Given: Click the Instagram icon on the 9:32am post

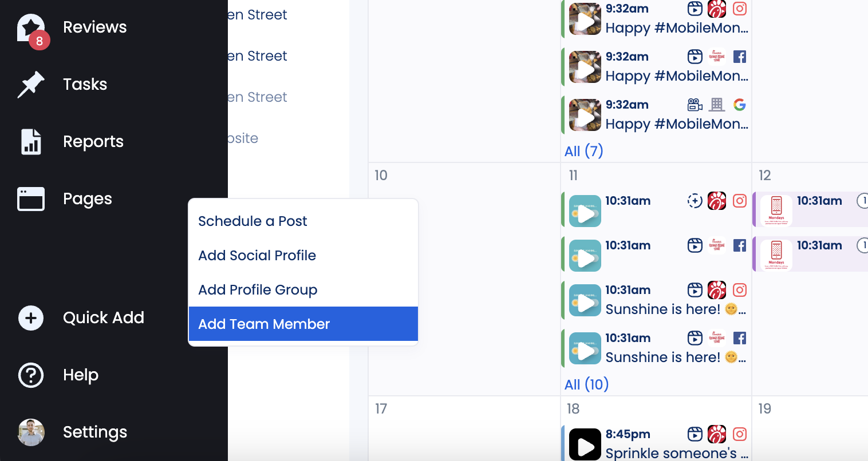Looking at the screenshot, I should [740, 9].
